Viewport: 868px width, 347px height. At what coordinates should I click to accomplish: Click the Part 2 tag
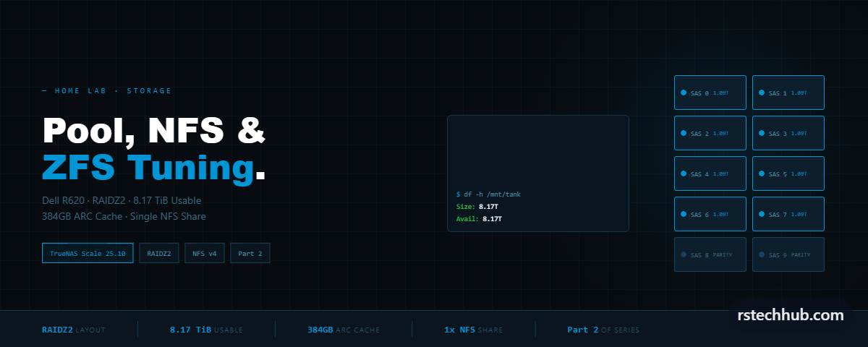[250, 253]
